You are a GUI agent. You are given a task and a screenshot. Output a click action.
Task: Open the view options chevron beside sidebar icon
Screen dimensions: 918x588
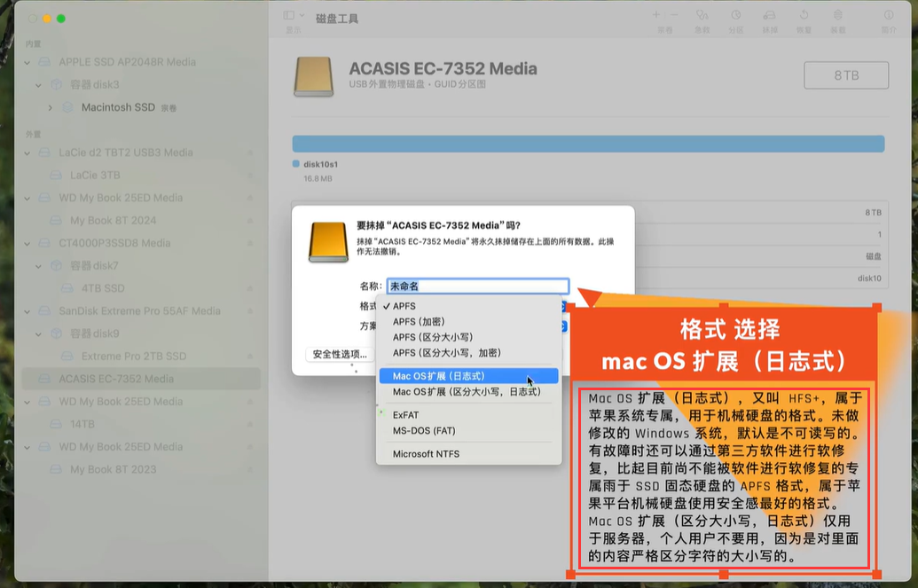pos(302,15)
